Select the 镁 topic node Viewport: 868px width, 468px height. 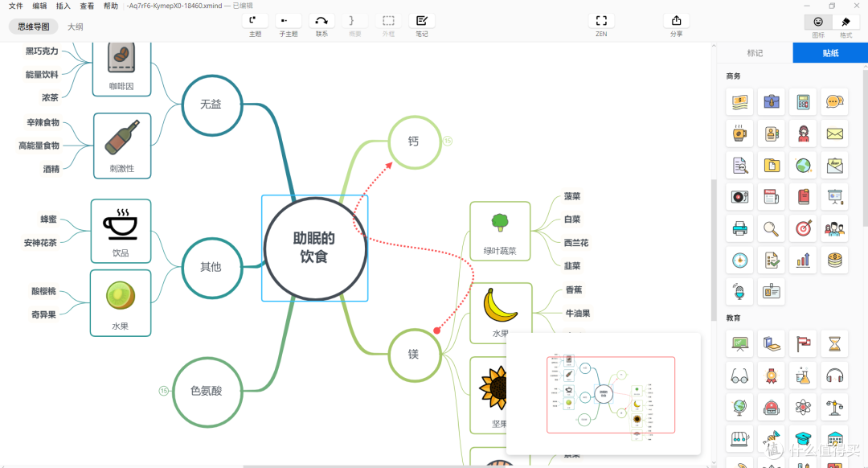tap(415, 355)
